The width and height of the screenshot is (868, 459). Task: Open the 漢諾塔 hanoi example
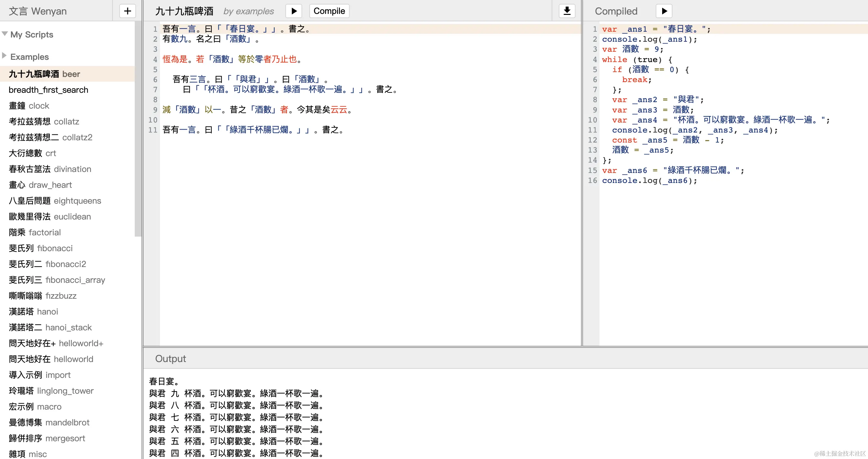point(33,312)
